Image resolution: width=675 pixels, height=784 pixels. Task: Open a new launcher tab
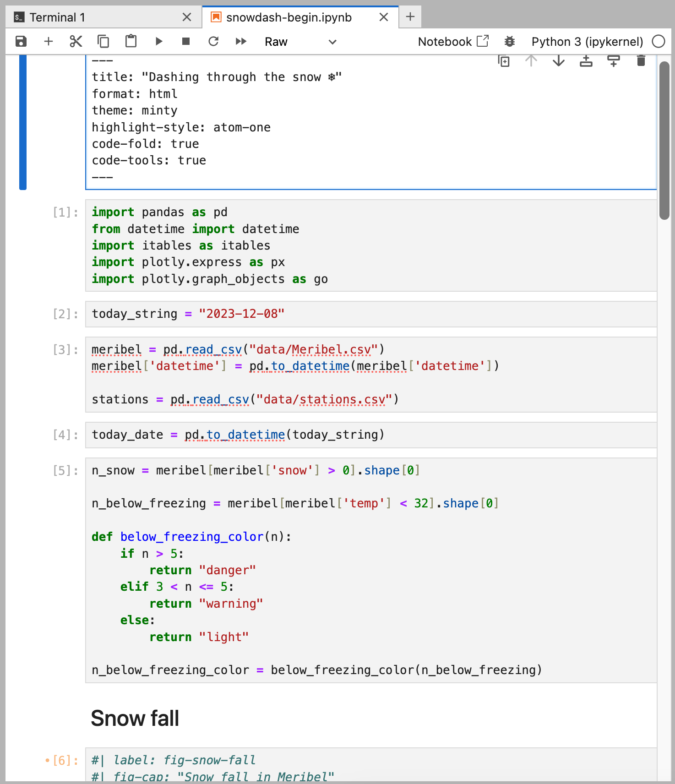[410, 17]
